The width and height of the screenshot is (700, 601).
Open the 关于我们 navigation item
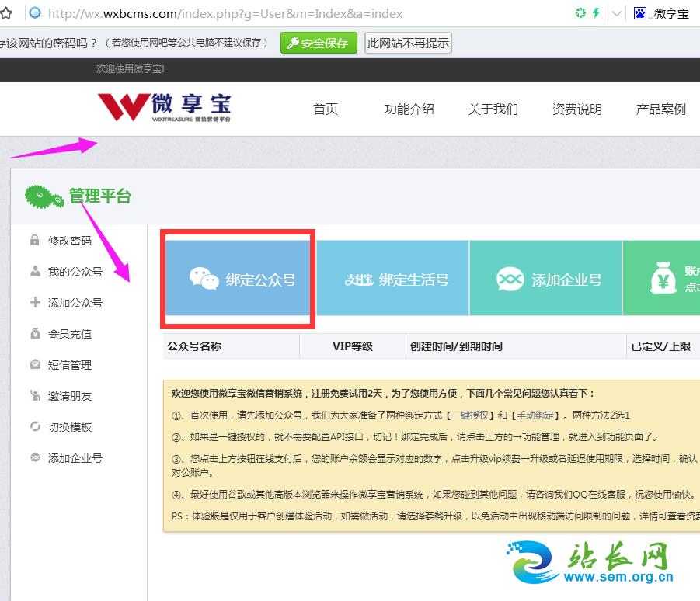point(493,109)
